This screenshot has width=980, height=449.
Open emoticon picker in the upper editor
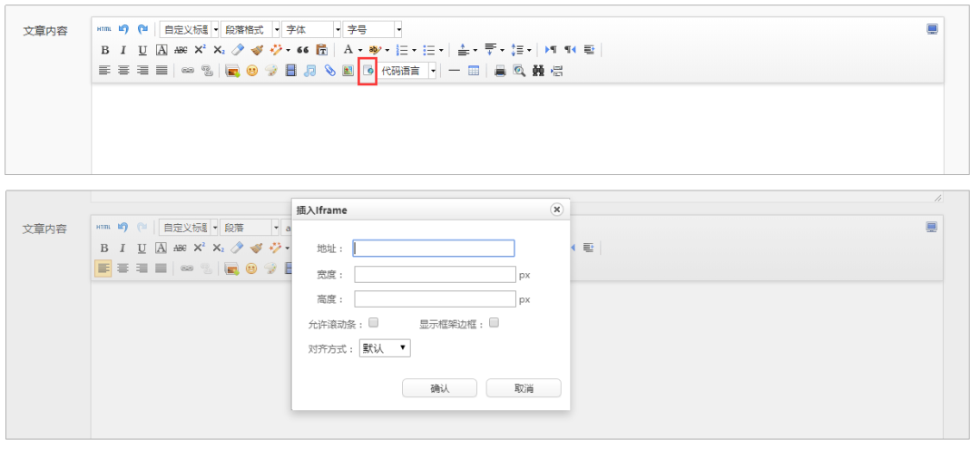click(252, 71)
